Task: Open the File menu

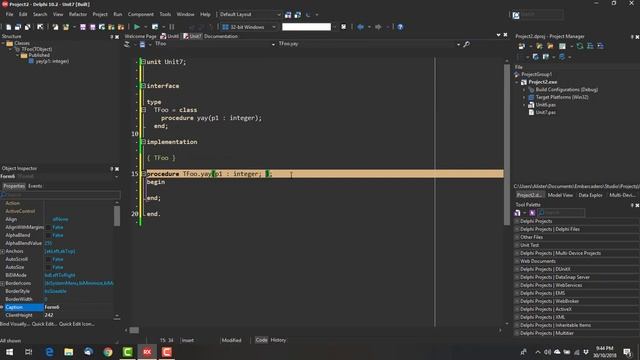Action: (x=9, y=14)
